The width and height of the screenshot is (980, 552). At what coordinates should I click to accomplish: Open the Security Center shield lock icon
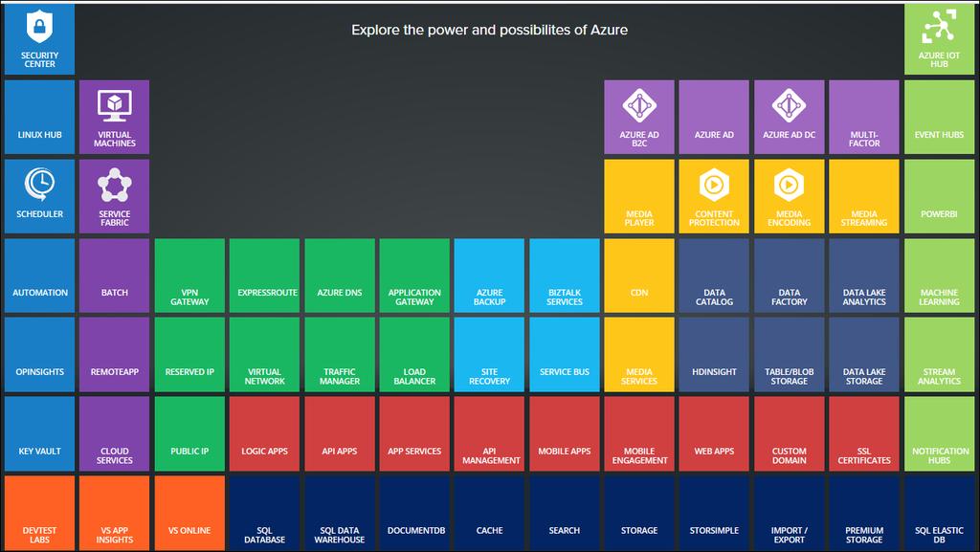[39, 26]
